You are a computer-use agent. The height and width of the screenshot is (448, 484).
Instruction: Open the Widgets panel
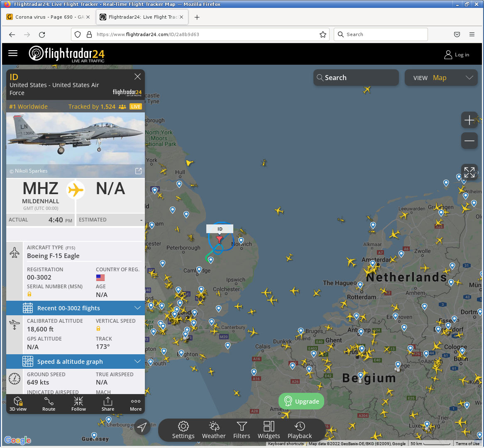click(269, 430)
